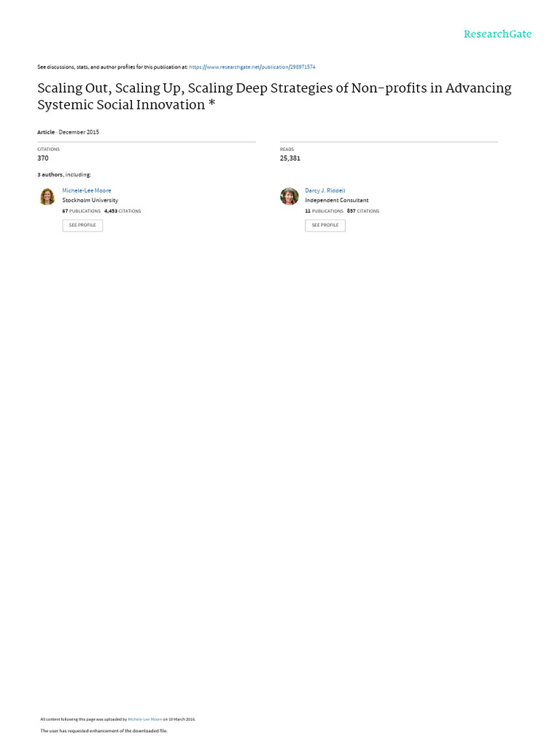Click SEE PROFILE under Darcy J. Riddell

coord(325,225)
